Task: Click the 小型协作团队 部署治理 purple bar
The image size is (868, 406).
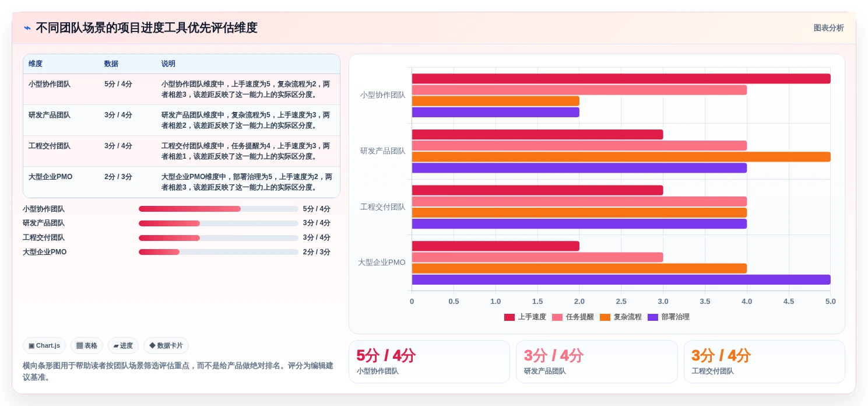Action: [x=496, y=112]
